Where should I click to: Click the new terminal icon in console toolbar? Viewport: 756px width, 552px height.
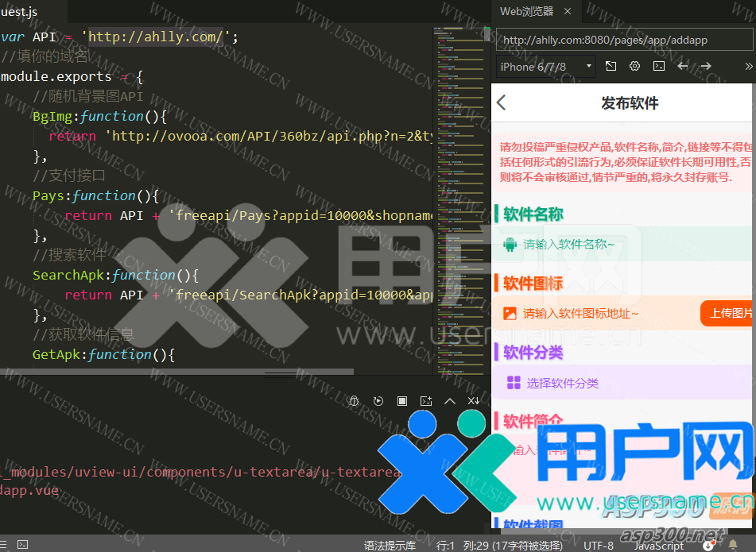click(x=426, y=401)
